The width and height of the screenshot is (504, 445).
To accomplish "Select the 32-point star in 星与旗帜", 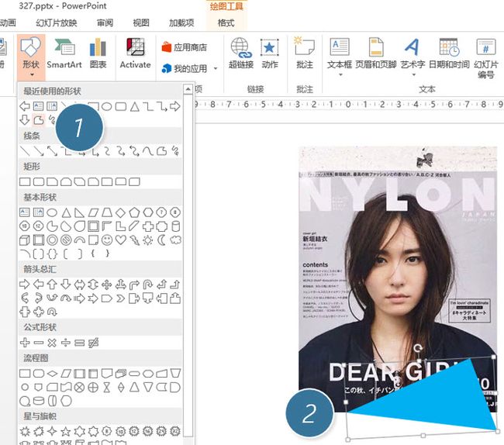I will tap(175, 431).
